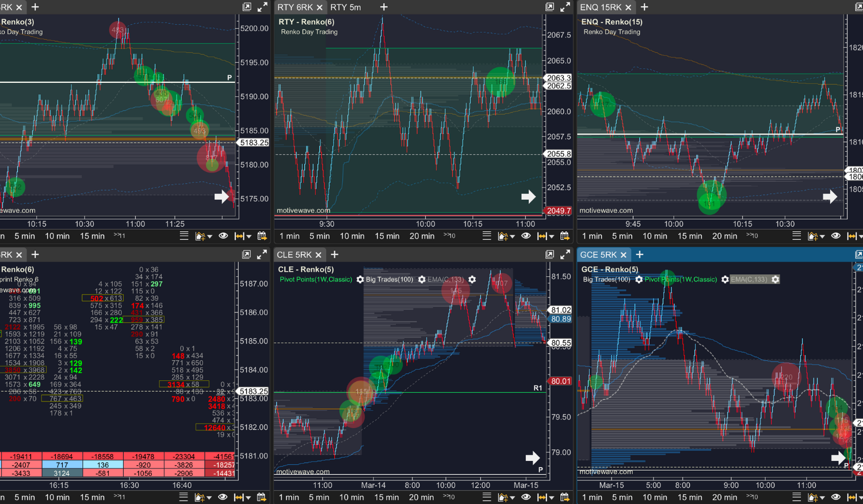This screenshot has height=504, width=863.
Task: Show more bar sizes (>>10) in RTY panel
Action: coord(449,236)
